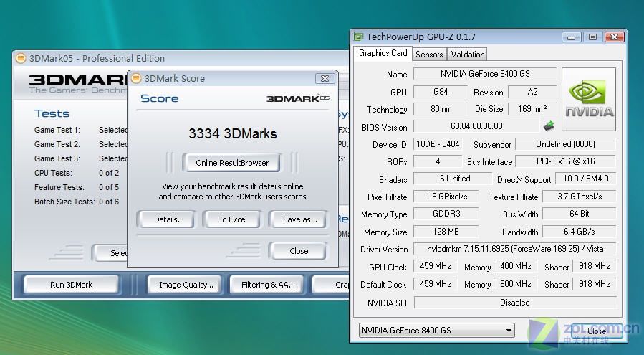Close GPU-Z with the red X button
The image size is (644, 355).
pyautogui.click(x=615, y=37)
